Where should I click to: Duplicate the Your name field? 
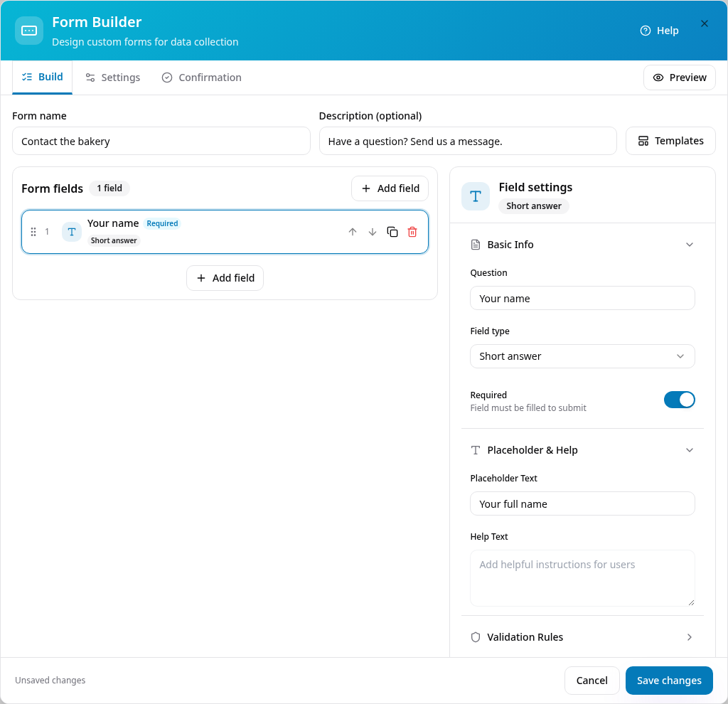point(392,232)
